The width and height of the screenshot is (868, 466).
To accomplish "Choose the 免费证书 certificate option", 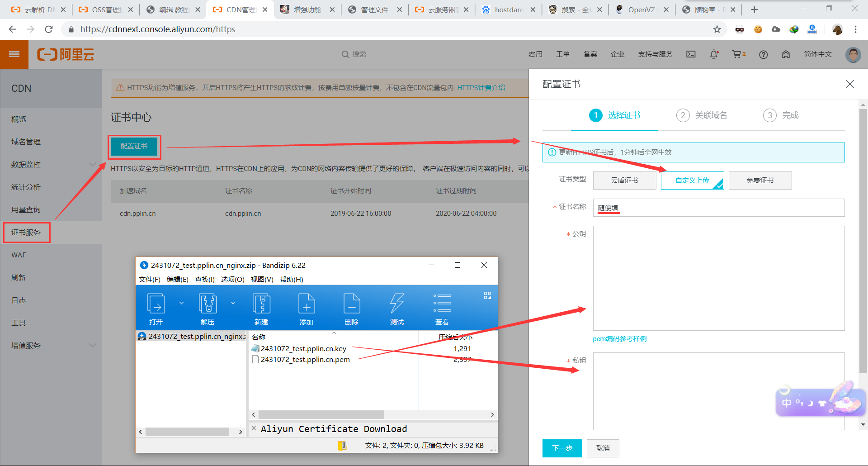I will click(760, 180).
